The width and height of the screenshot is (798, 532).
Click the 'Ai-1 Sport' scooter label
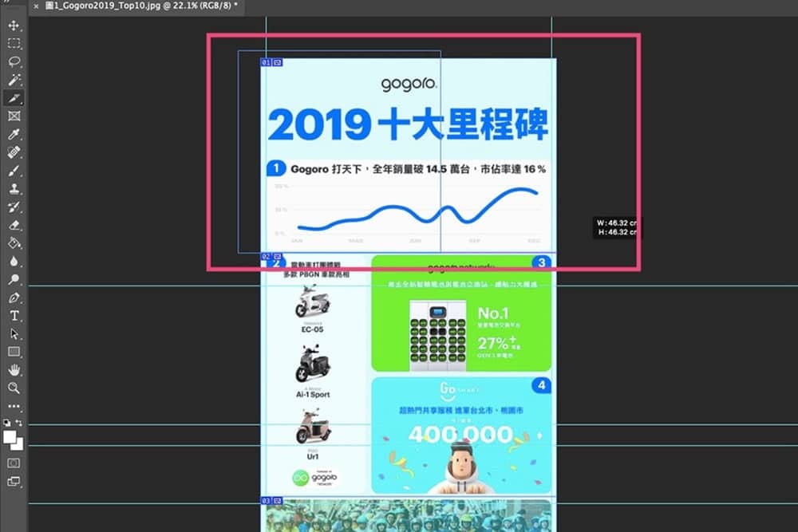[313, 394]
